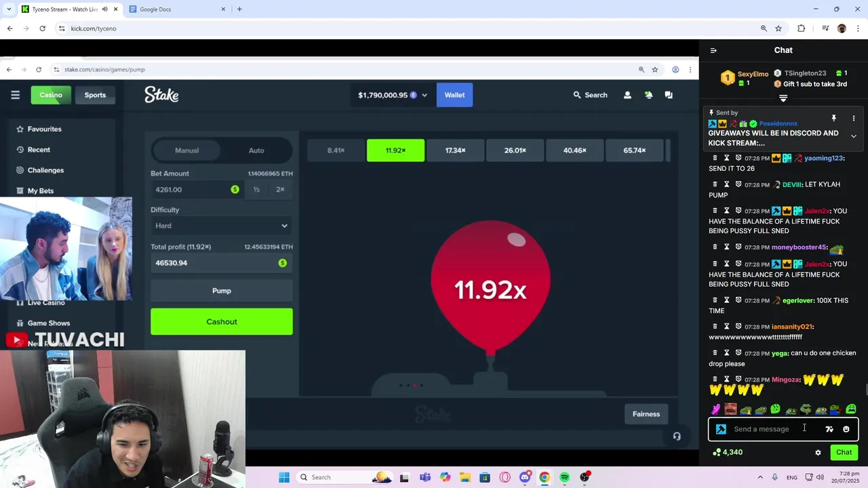Viewport: 868px width, 488px height.
Task: Open the Stake Wallet
Action: coord(454,95)
